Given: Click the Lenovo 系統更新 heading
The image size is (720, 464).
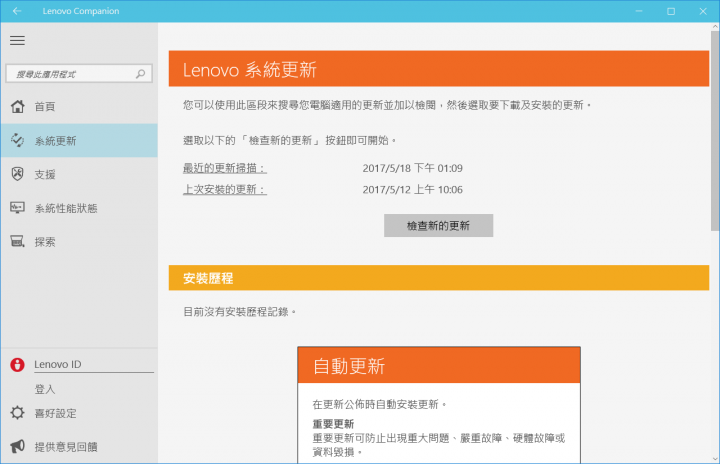Looking at the screenshot, I should [249, 70].
